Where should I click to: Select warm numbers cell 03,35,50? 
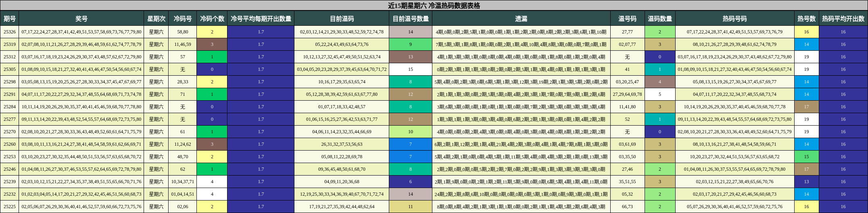point(627,157)
